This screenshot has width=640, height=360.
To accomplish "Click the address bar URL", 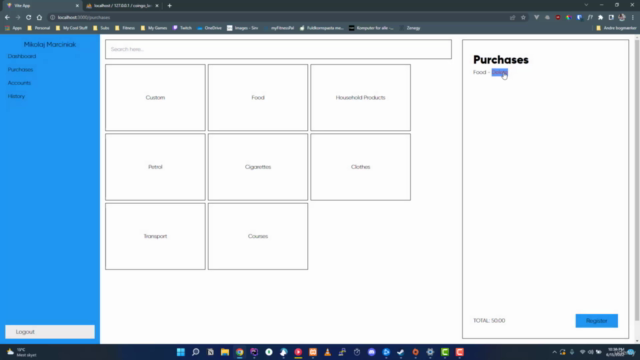I will [84, 18].
